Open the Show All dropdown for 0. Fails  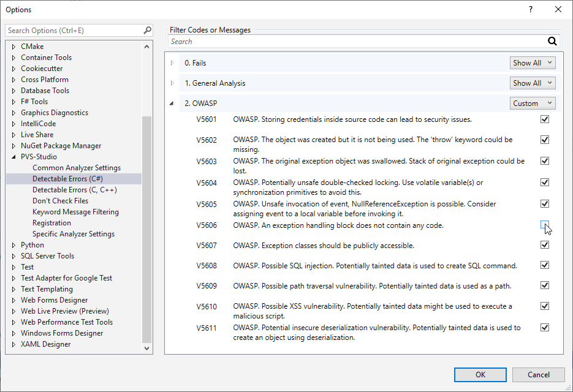(533, 63)
